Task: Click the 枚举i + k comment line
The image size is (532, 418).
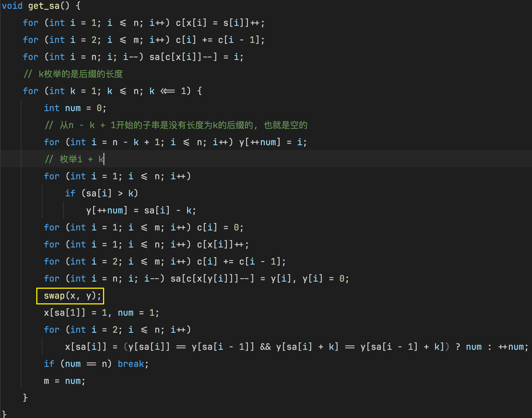Action: (x=74, y=159)
